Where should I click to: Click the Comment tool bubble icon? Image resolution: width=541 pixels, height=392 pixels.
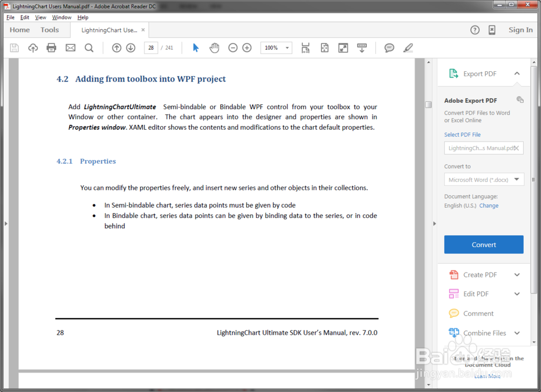(x=453, y=314)
